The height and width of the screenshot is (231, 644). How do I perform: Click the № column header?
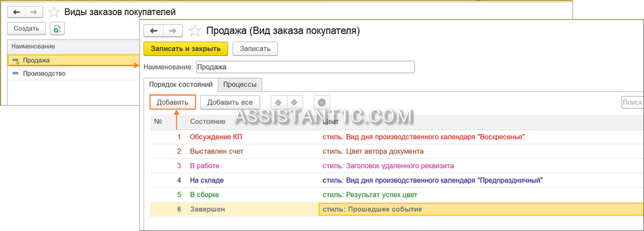[167, 121]
